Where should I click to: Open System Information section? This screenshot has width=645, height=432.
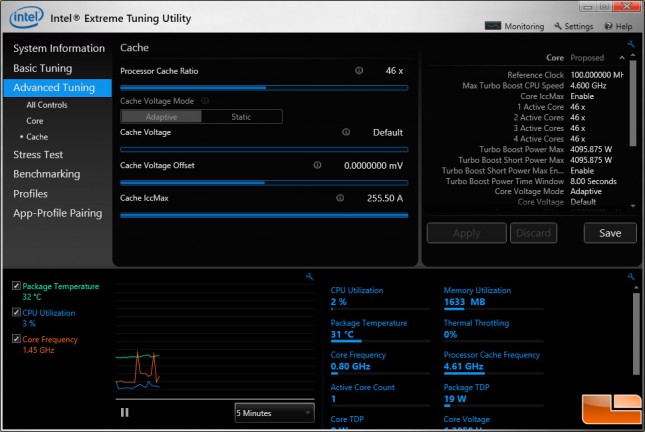point(59,49)
